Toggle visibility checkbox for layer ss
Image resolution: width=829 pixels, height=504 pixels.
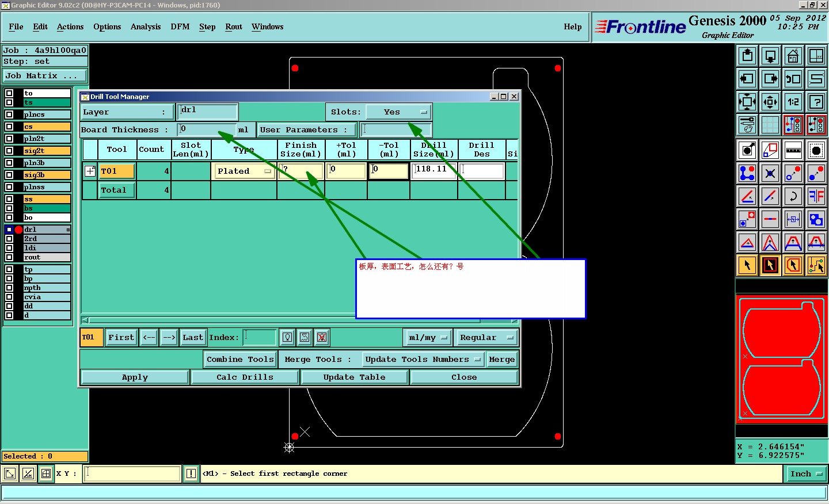click(9, 199)
